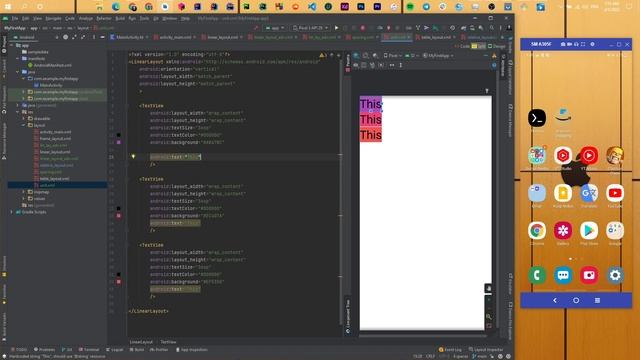The image size is (640, 360).
Task: Open the Pixel device dropdown in the design toolbar
Action: click(393, 56)
